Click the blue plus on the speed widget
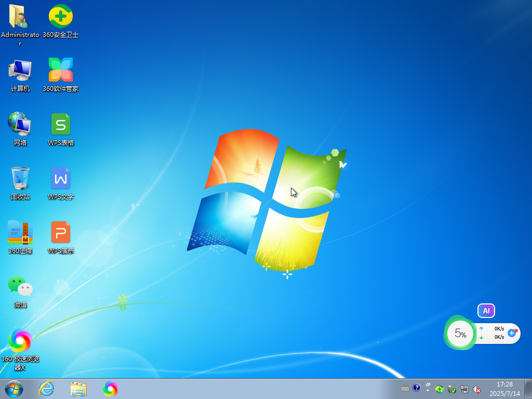Image resolution: width=532 pixels, height=399 pixels. pos(512,333)
